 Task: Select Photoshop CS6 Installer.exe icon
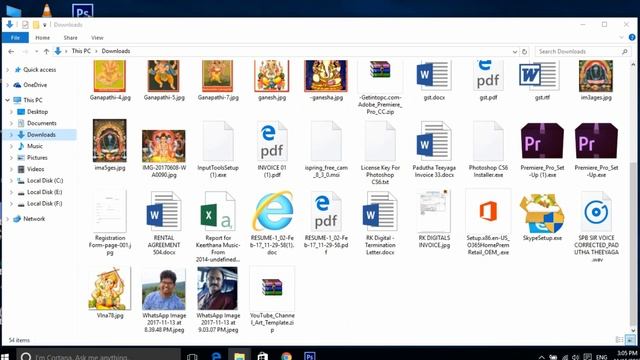[x=488, y=141]
